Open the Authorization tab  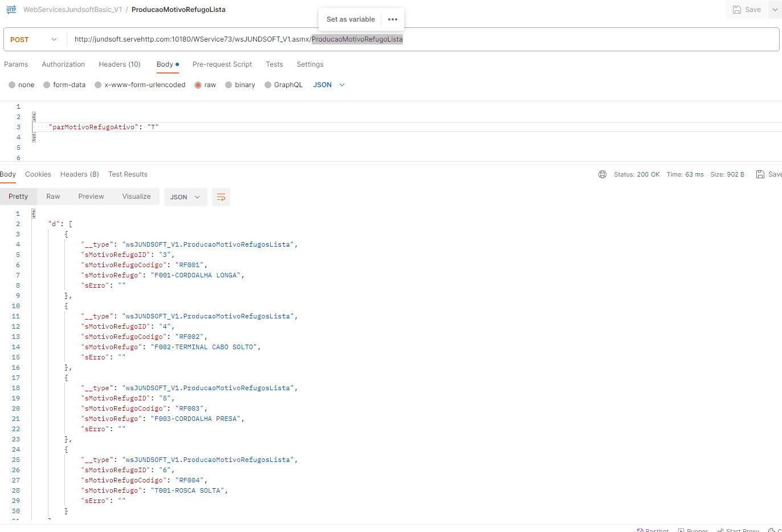coord(63,64)
